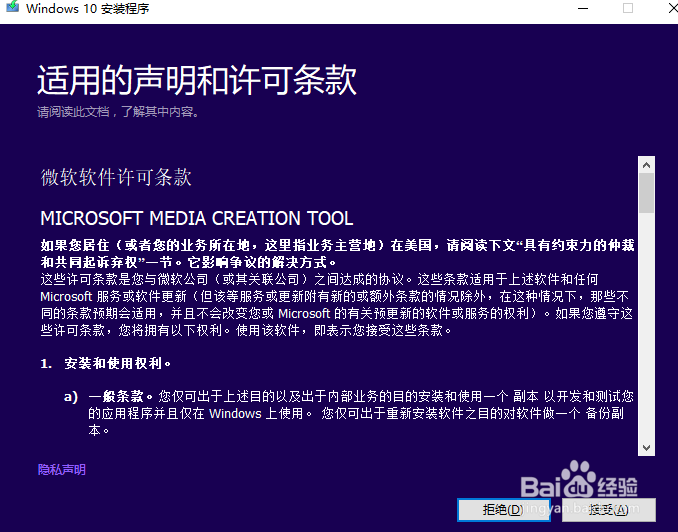The width and height of the screenshot is (678, 532).
Task: Click the heading 适用的声明和许可条款
Action: coord(197,80)
